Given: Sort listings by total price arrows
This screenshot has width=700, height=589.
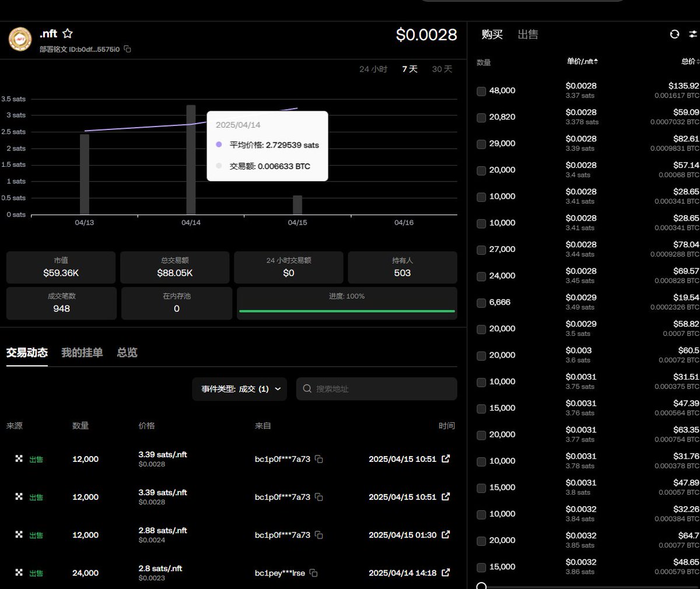Looking at the screenshot, I should tap(698, 61).
